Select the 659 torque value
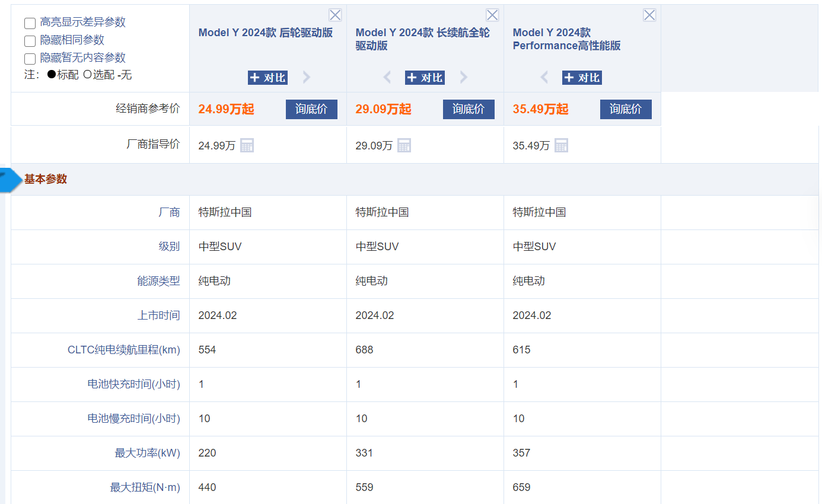822x504 pixels. pyautogui.click(x=521, y=487)
